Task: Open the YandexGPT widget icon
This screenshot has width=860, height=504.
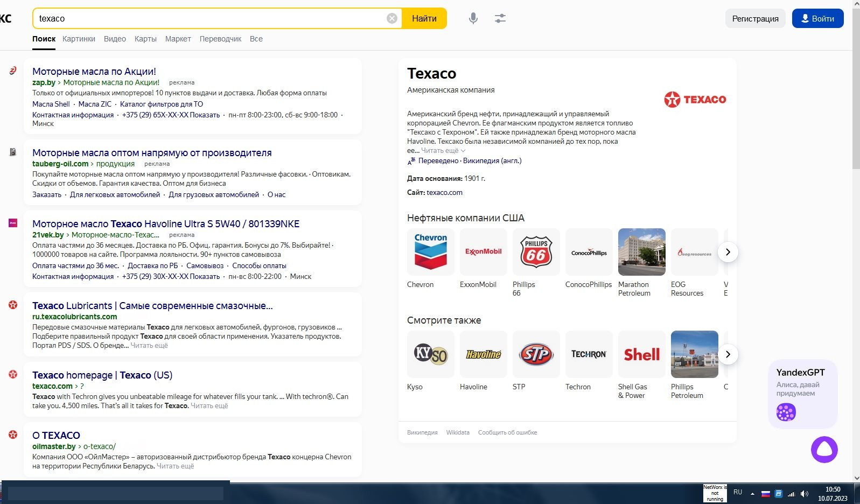Action: (786, 412)
